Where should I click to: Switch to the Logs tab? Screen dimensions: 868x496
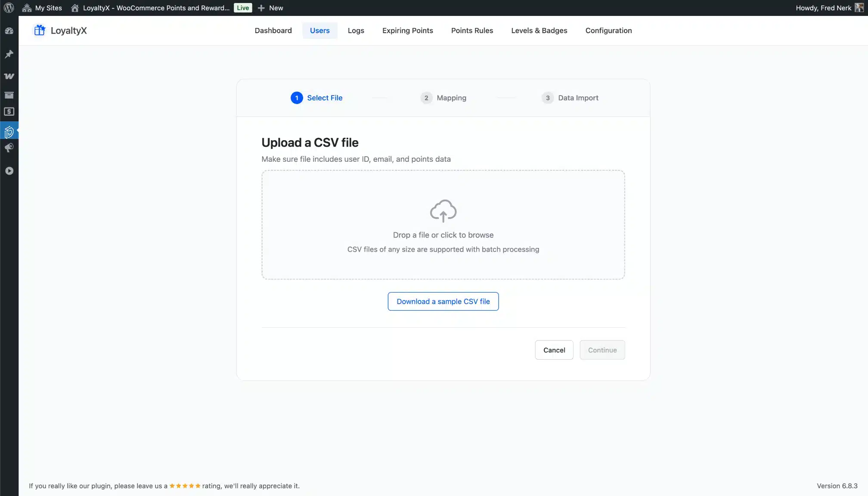(356, 31)
